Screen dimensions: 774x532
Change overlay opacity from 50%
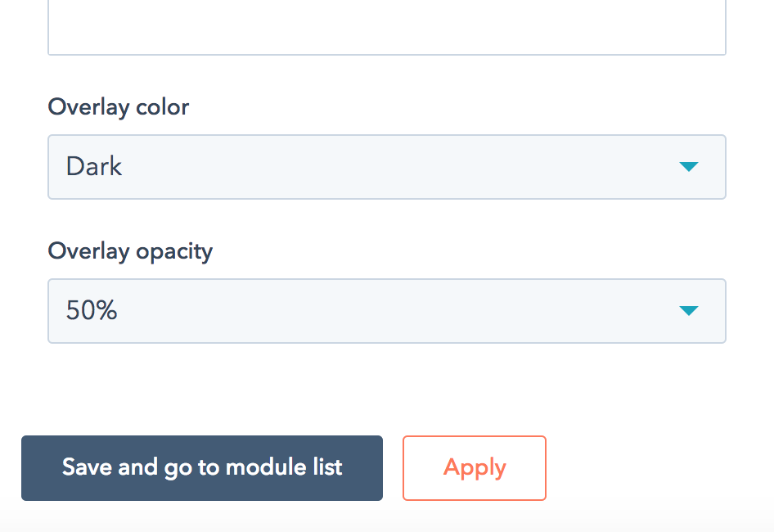pos(386,311)
